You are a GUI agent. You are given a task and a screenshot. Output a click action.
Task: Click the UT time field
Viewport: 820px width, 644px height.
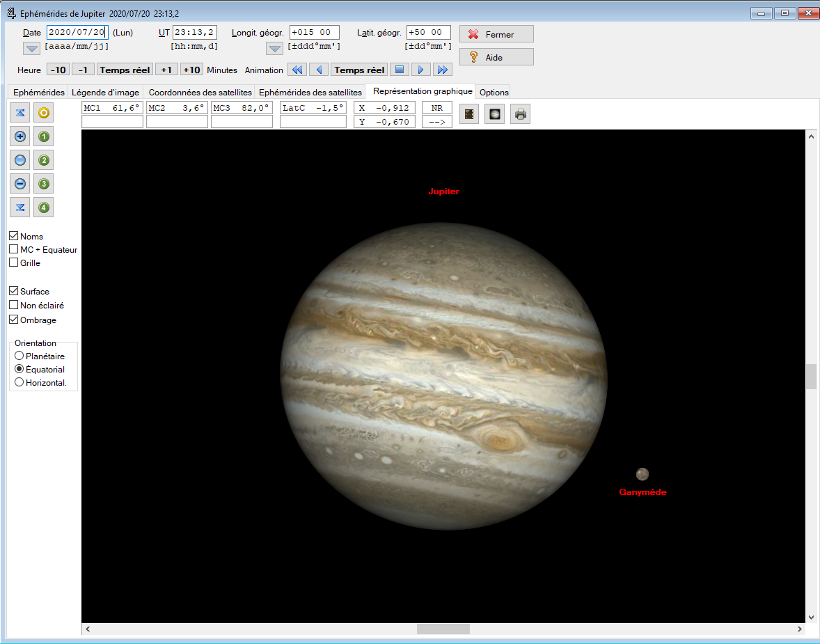coord(194,32)
